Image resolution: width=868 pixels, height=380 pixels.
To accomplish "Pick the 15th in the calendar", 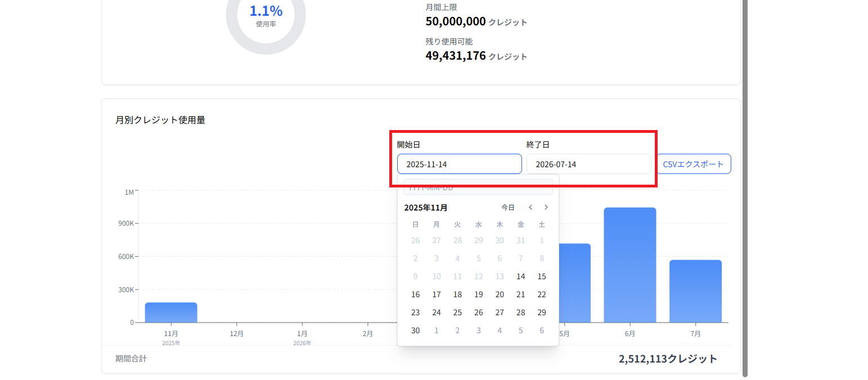I will [x=542, y=276].
